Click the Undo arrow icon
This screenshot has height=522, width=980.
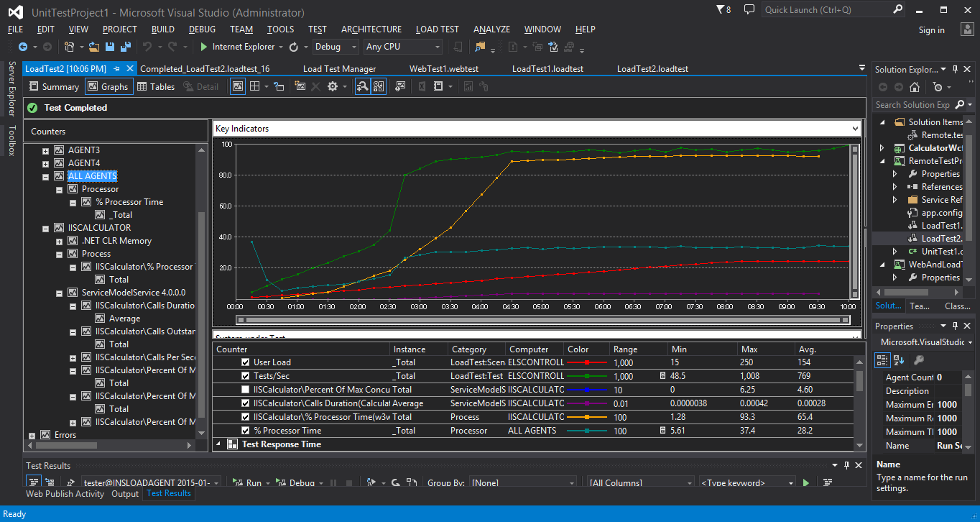pos(147,47)
